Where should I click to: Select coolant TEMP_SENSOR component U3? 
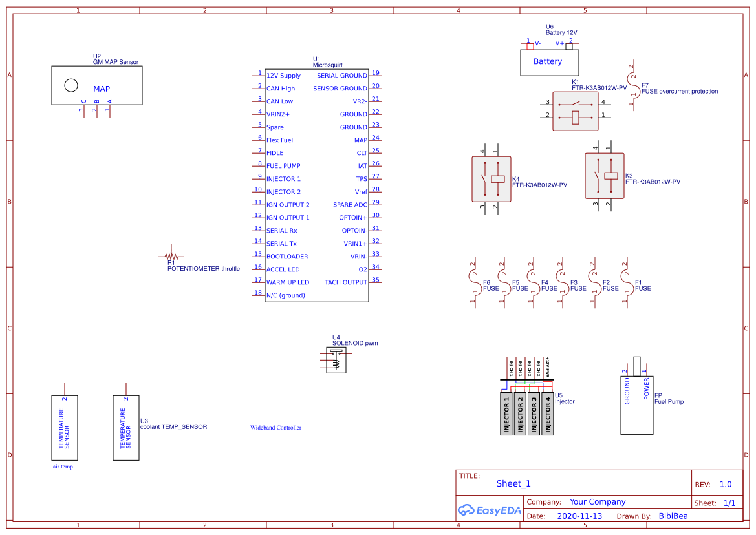[x=125, y=426]
